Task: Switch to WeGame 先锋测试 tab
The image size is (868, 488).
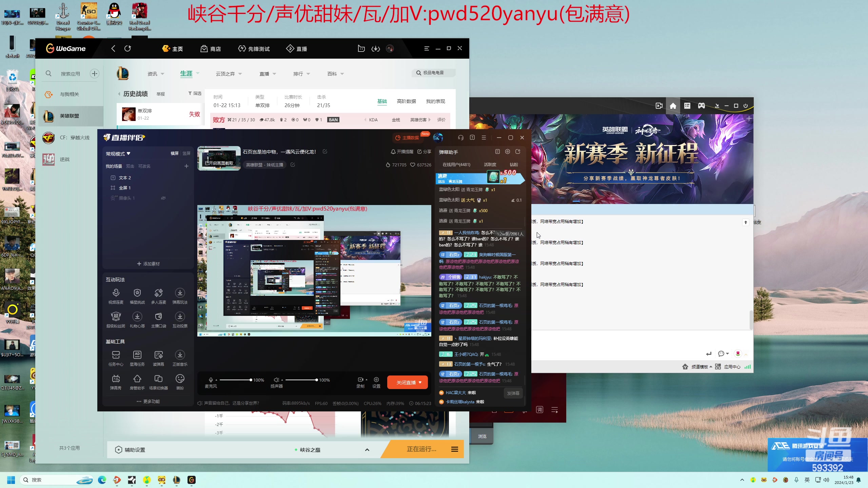Action: tap(254, 49)
